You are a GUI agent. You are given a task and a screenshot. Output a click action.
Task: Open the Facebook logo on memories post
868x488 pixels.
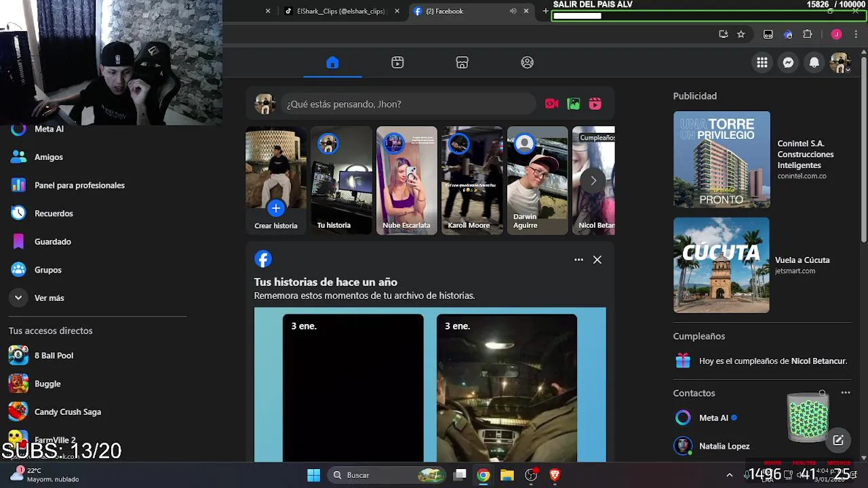click(x=263, y=259)
